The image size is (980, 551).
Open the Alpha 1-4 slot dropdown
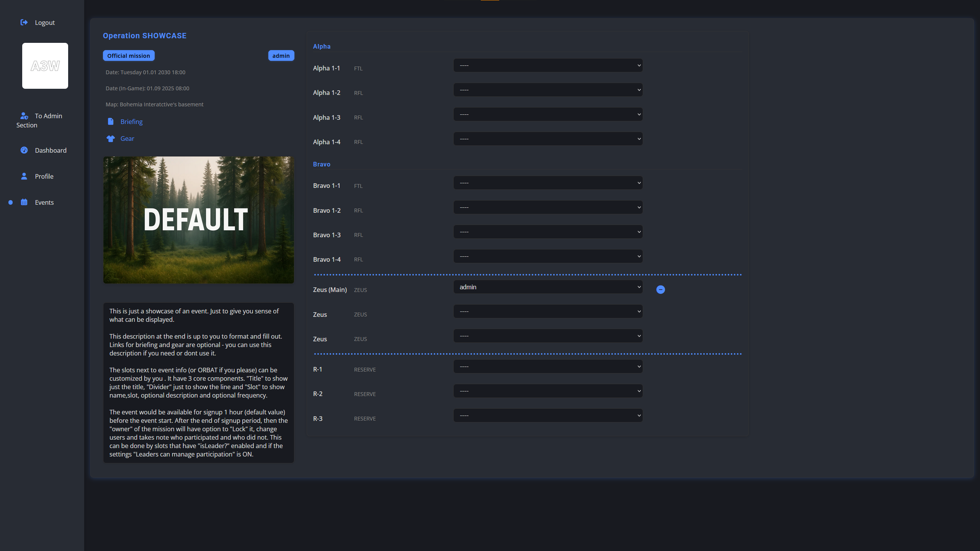[548, 139]
